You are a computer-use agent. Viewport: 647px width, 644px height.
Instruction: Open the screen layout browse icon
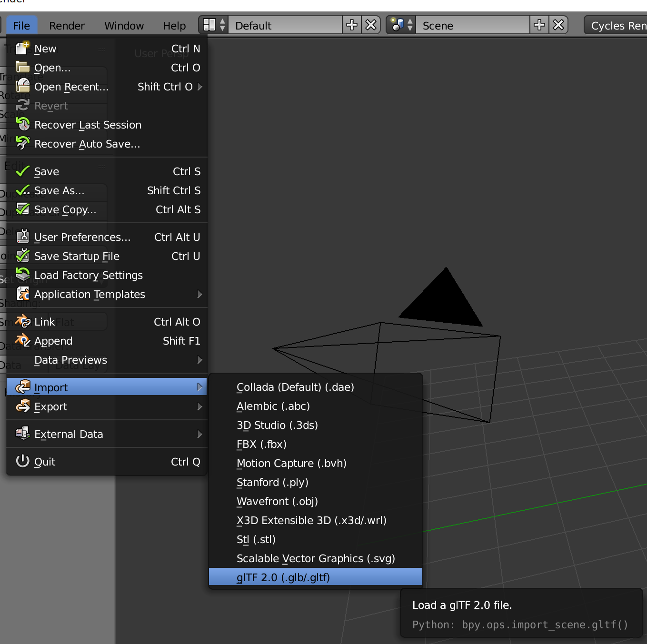(214, 25)
